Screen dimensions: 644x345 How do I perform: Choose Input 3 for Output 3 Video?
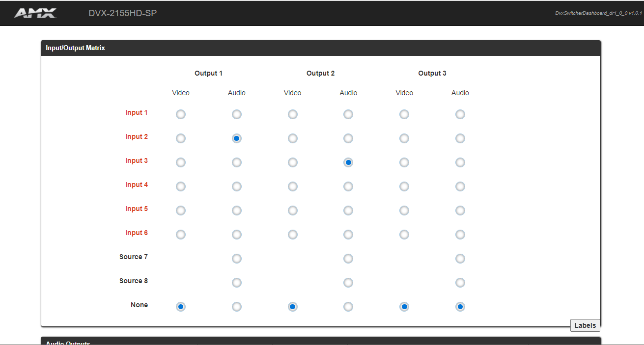pyautogui.click(x=404, y=162)
